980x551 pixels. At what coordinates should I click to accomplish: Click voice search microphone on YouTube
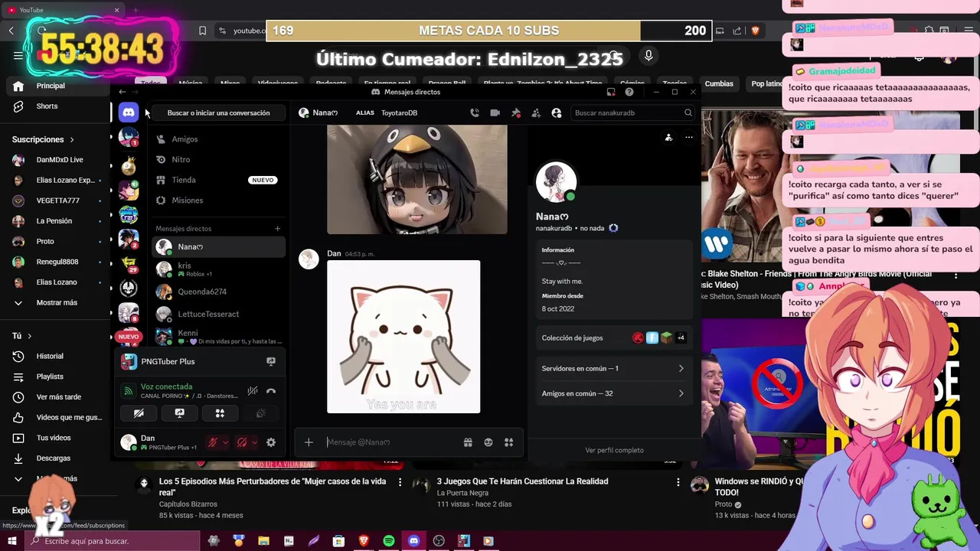(x=648, y=56)
